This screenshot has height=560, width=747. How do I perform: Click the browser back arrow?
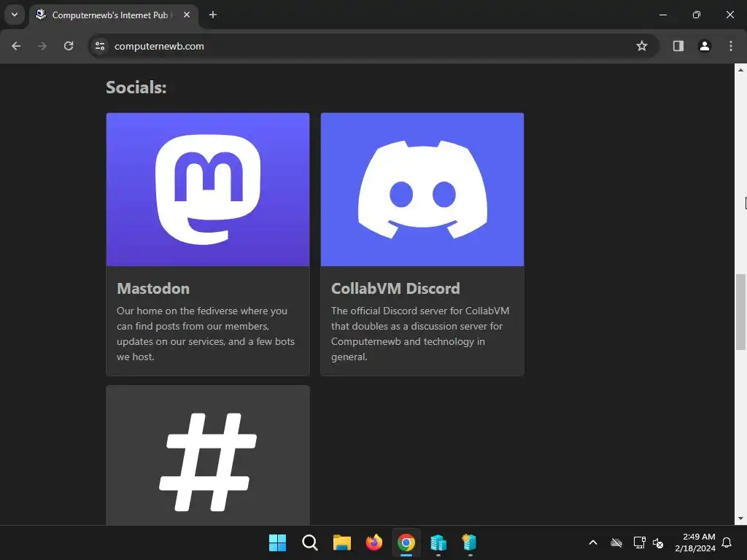tap(16, 46)
